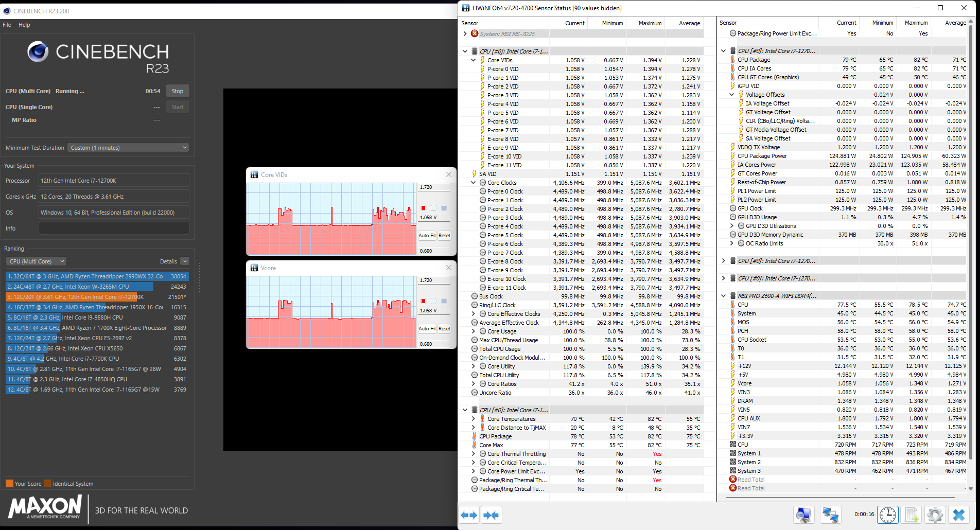Close HWiNFO sensors with blue X icon
The width and height of the screenshot is (980, 530).
(x=958, y=515)
